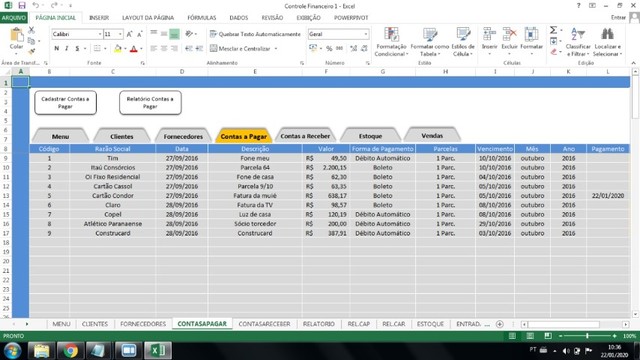Click the font color red A icon
Viewport: 640px width, 360px height.
[133, 49]
